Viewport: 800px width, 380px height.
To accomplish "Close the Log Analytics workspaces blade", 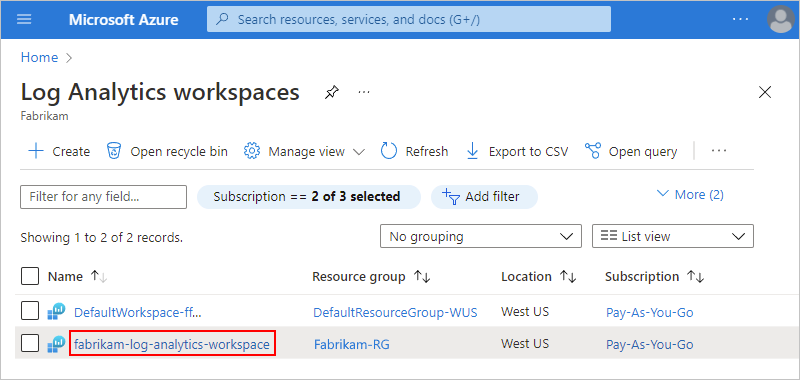I will (x=765, y=92).
